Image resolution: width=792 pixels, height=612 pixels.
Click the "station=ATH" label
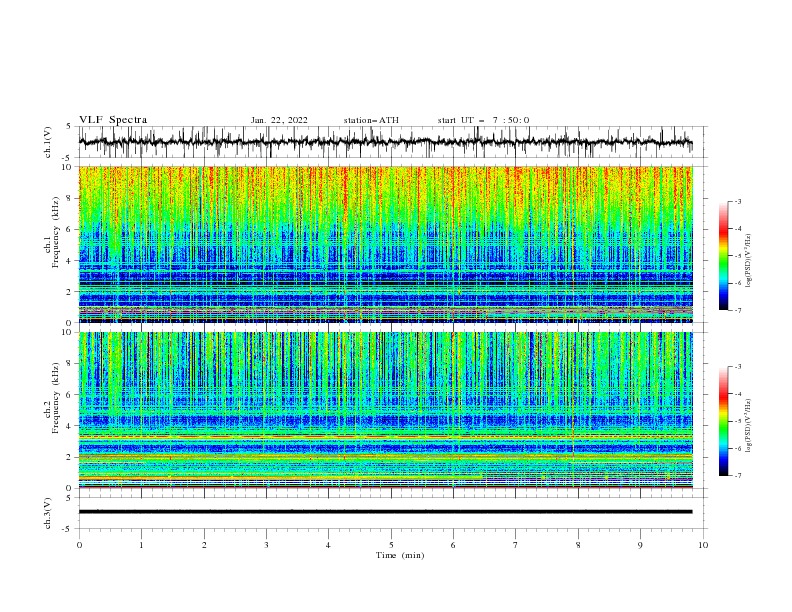click(371, 120)
